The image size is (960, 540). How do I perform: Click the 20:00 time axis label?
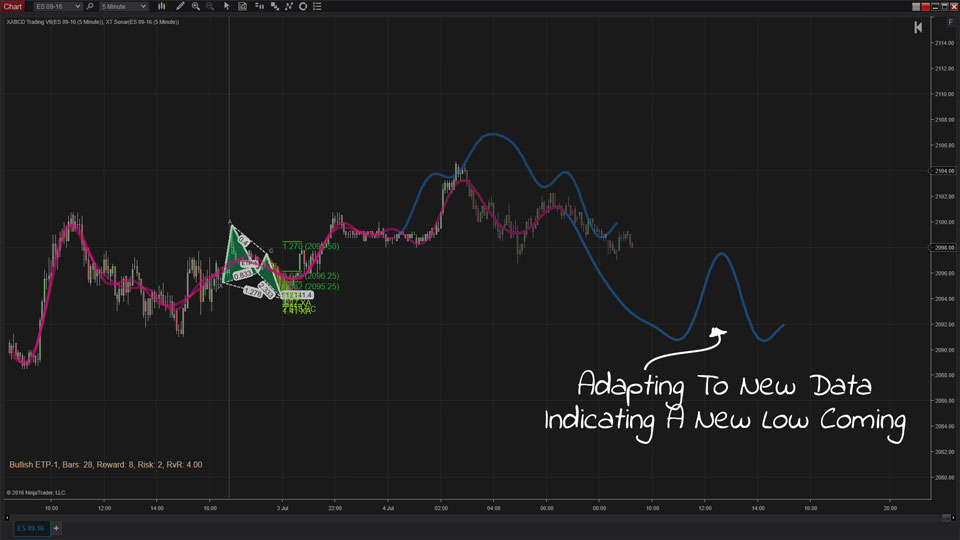point(890,508)
